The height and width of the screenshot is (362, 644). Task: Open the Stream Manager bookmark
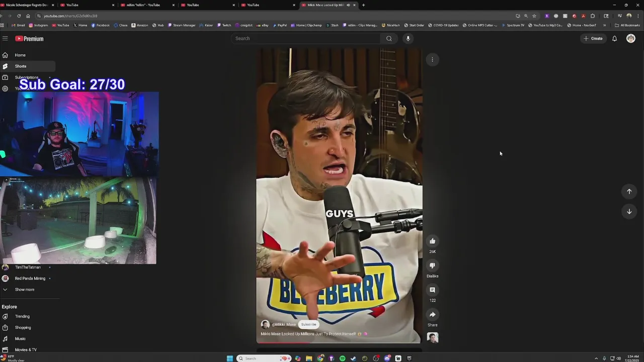pyautogui.click(x=182, y=25)
